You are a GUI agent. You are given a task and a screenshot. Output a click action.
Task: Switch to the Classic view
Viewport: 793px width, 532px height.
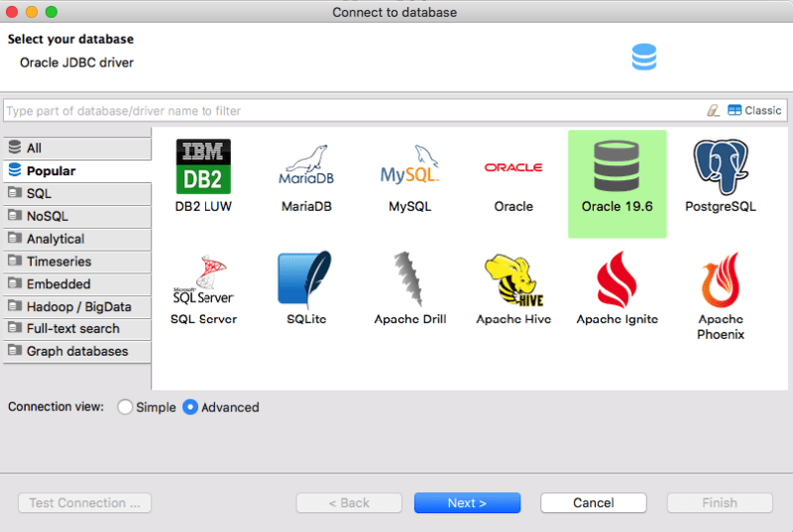tap(754, 110)
